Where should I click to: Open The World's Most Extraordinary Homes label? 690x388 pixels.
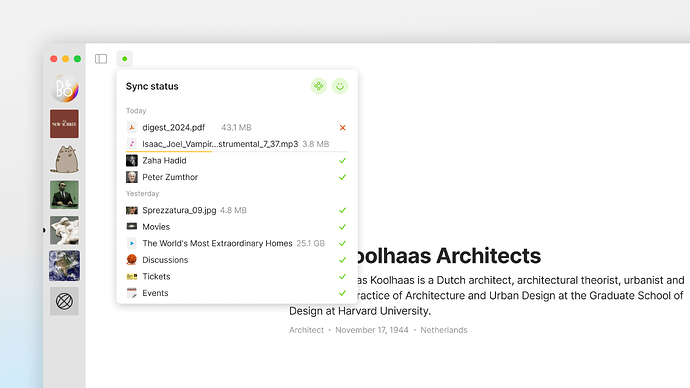[x=217, y=243]
